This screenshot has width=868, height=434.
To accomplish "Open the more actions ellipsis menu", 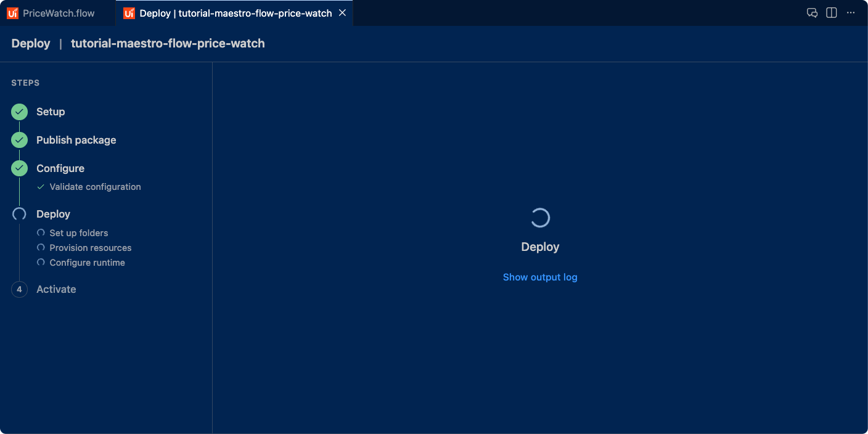I will [x=851, y=13].
